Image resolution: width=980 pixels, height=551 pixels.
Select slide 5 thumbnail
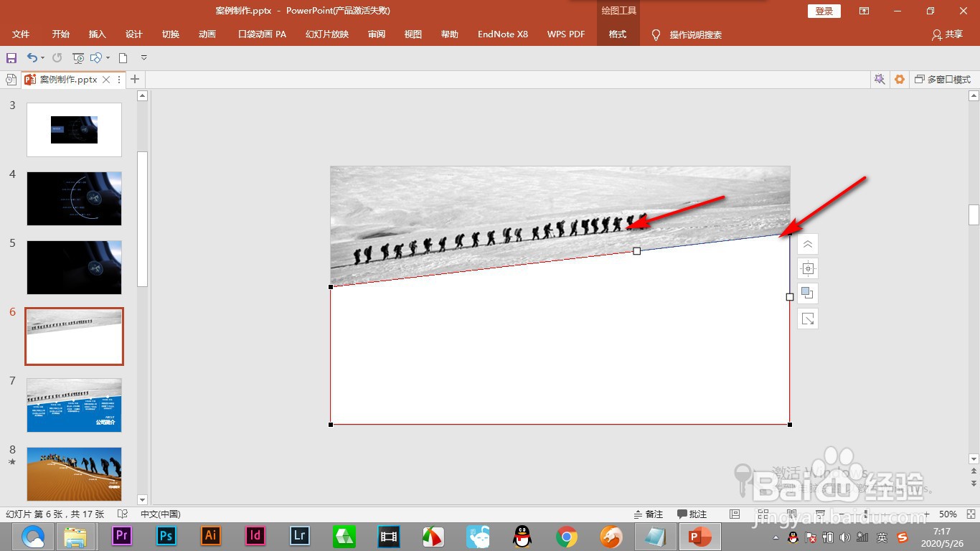(75, 268)
